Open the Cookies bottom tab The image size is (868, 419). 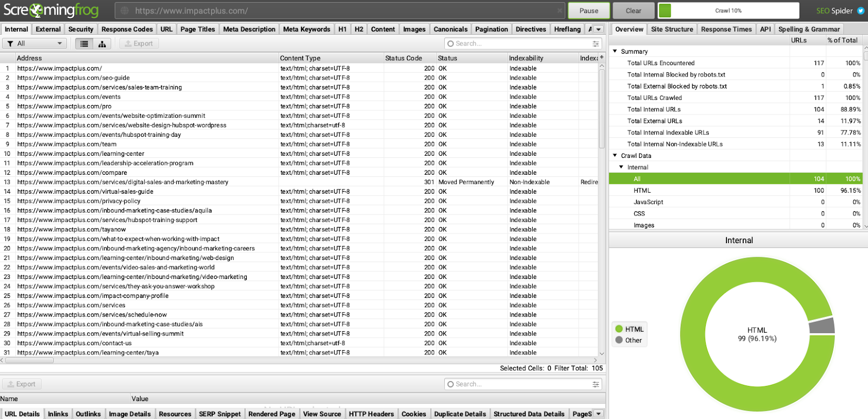point(414,414)
